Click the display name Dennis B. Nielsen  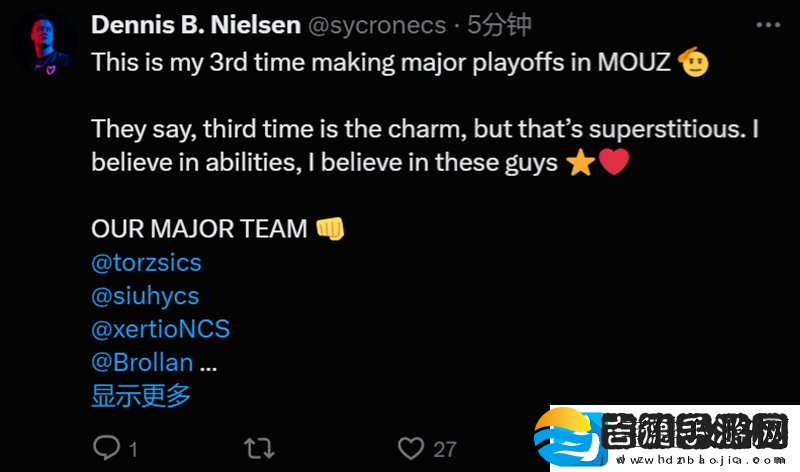196,25
